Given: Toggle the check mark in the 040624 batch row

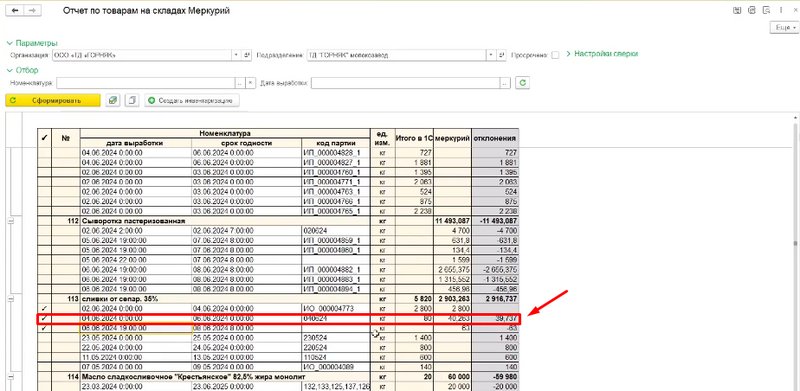Looking at the screenshot, I should click(45, 319).
